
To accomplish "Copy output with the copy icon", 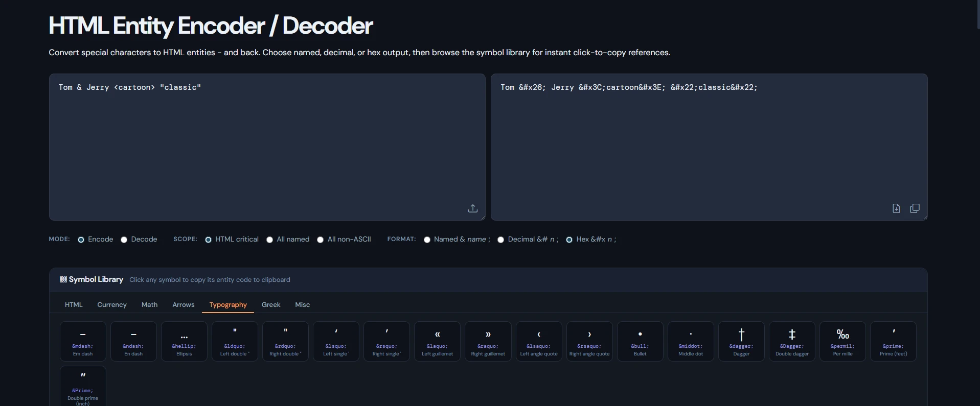I will tap(915, 208).
